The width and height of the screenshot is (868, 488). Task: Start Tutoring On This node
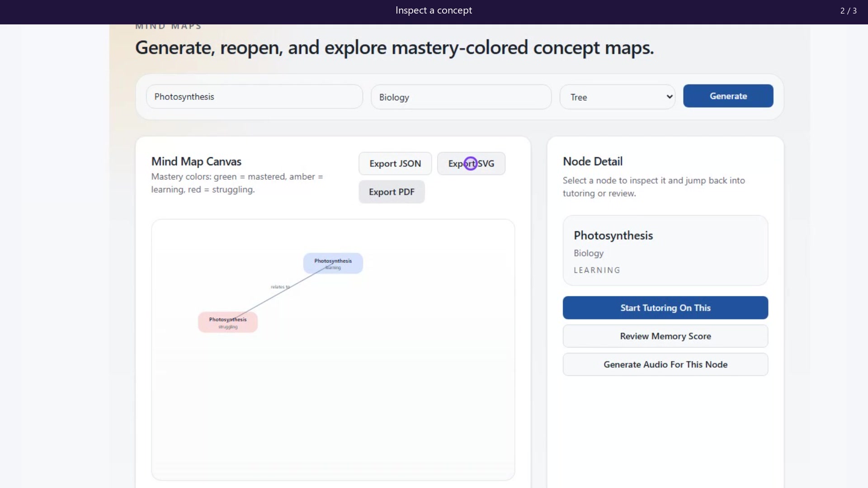(665, 308)
